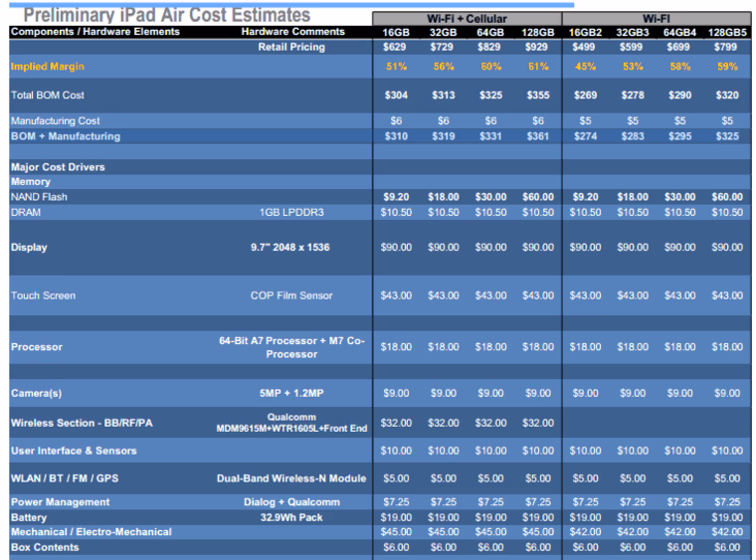Select the 'Memory' subheading
Screen dimensions: 756x560
tap(31, 182)
